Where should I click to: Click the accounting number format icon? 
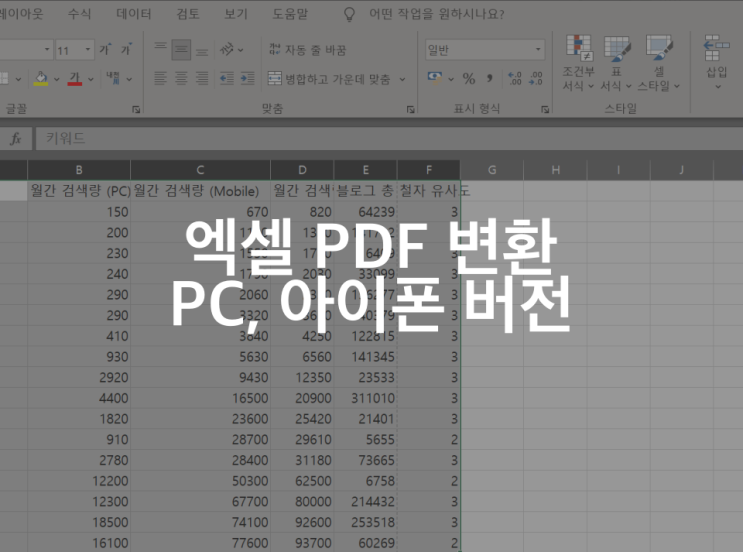tap(434, 78)
